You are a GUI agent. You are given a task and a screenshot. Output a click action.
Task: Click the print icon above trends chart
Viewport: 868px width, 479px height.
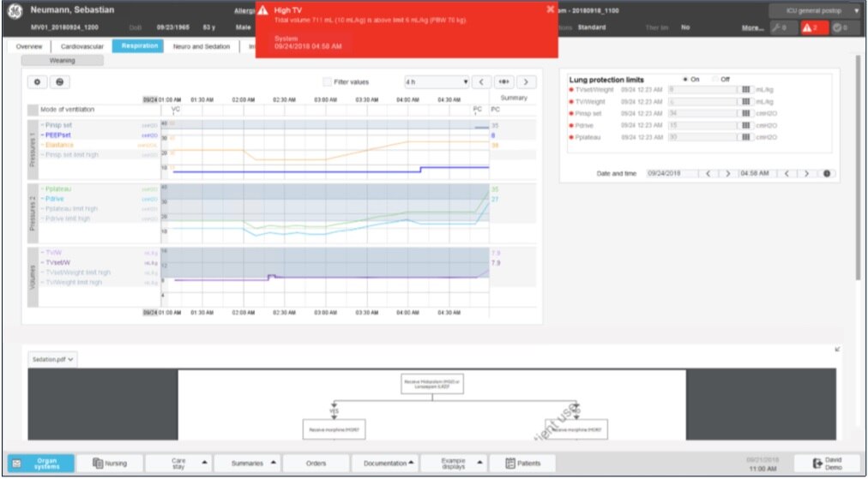[x=60, y=82]
